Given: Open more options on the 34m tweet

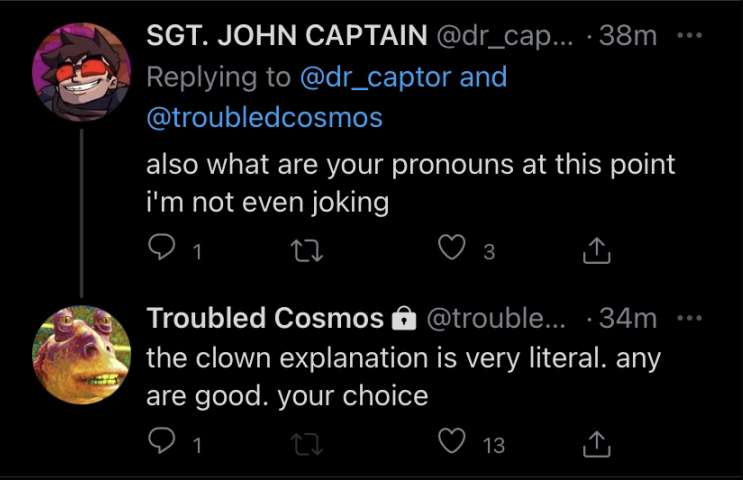Looking at the screenshot, I should tap(689, 317).
